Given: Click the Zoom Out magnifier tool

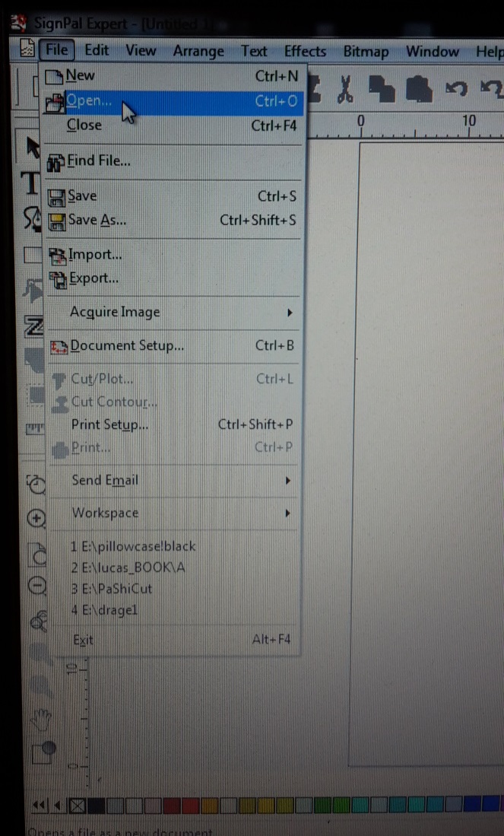Looking at the screenshot, I should coord(37,586).
